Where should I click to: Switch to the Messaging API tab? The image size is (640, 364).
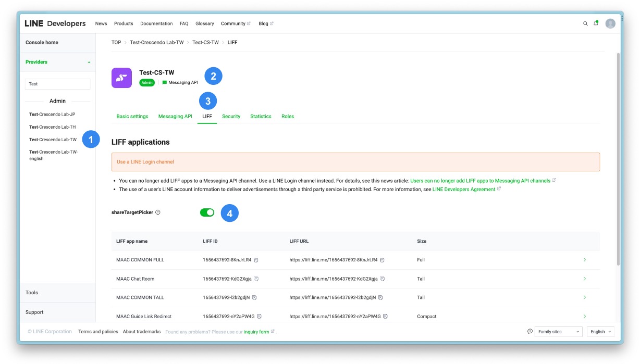point(175,117)
